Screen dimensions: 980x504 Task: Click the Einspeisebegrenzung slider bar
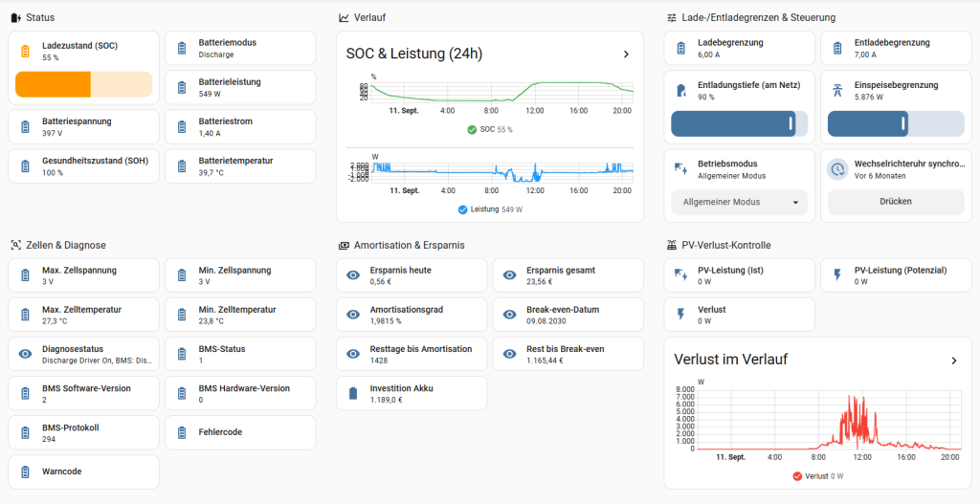[x=896, y=123]
